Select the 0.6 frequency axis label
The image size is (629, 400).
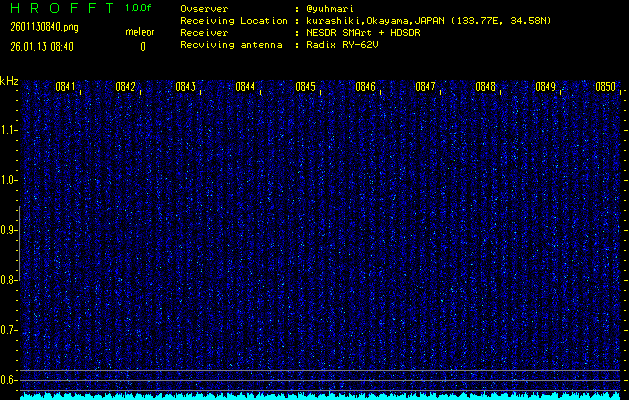tap(9, 380)
